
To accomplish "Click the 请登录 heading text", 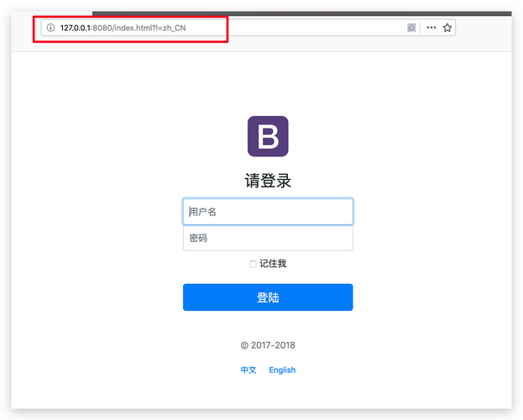I will 268,181.
